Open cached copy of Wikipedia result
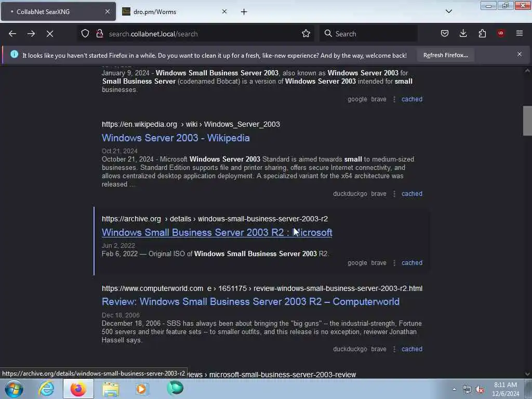 412,194
